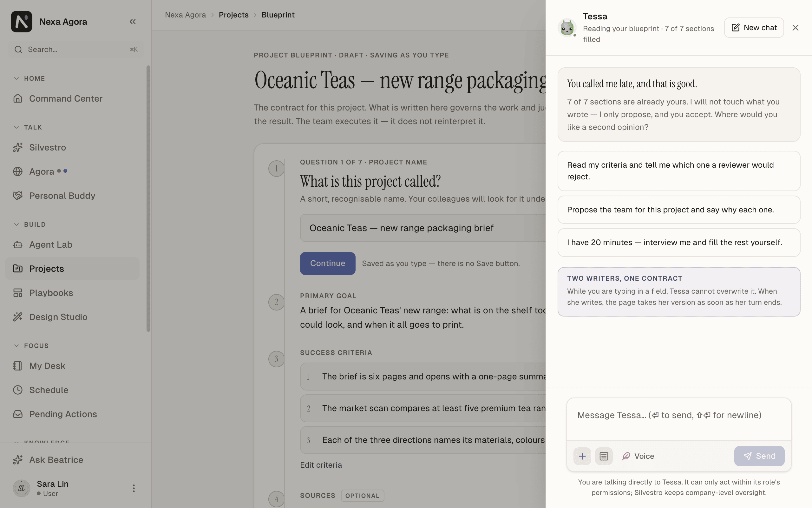Click the Edit criteria link

click(x=321, y=465)
